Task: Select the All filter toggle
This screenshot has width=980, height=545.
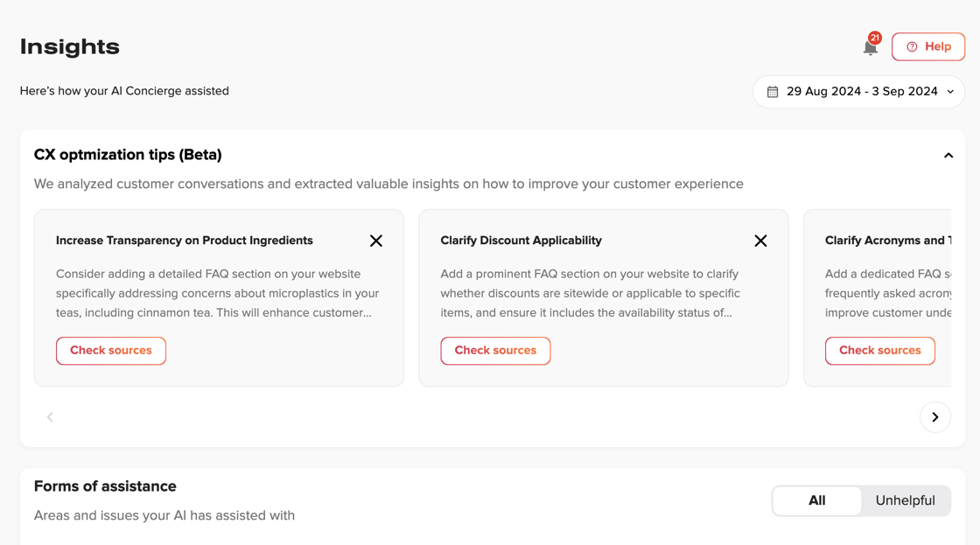Action: tap(816, 500)
